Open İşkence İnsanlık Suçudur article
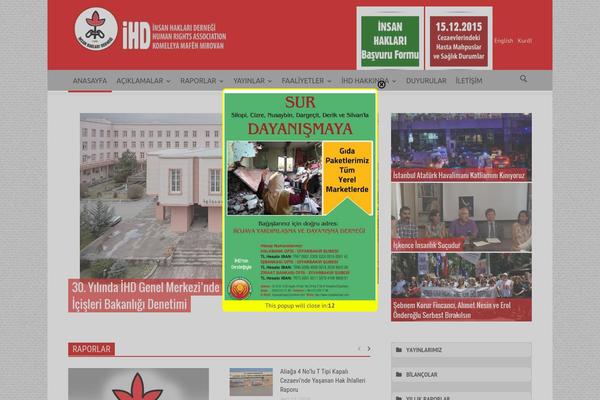Screen dimensions: 600x400 [x=461, y=217]
